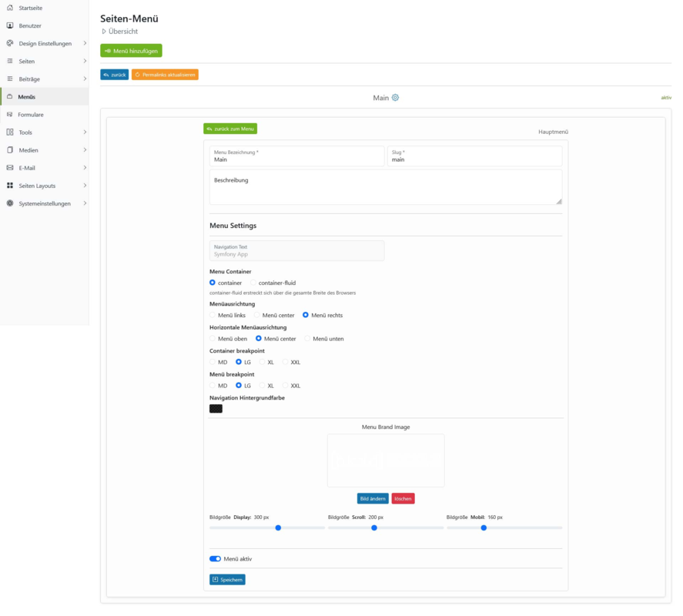Expand the Medien submenu chevron

pyautogui.click(x=85, y=150)
